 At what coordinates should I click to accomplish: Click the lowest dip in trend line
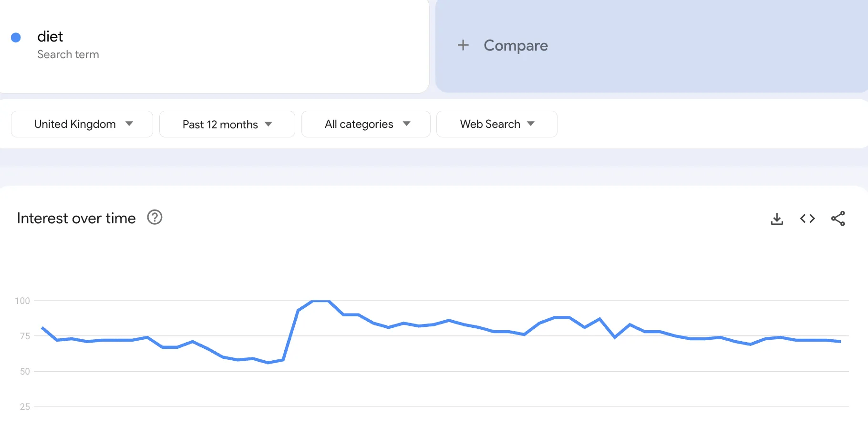(x=269, y=363)
